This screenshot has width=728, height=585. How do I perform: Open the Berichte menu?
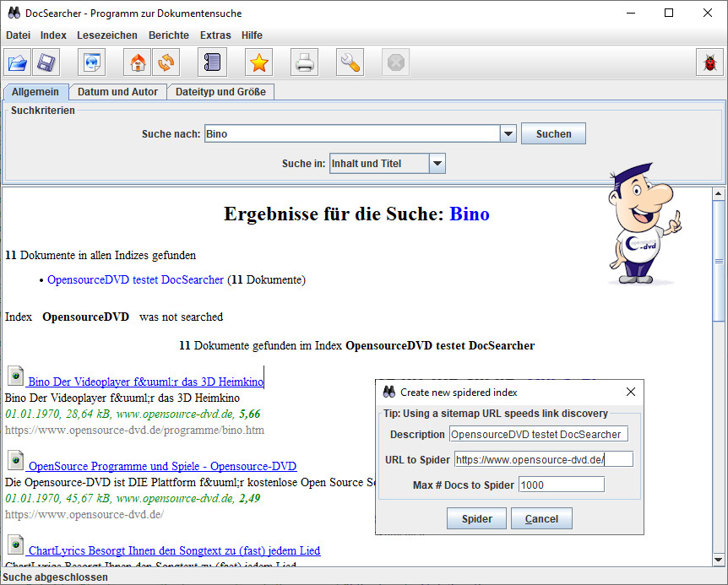tap(169, 35)
